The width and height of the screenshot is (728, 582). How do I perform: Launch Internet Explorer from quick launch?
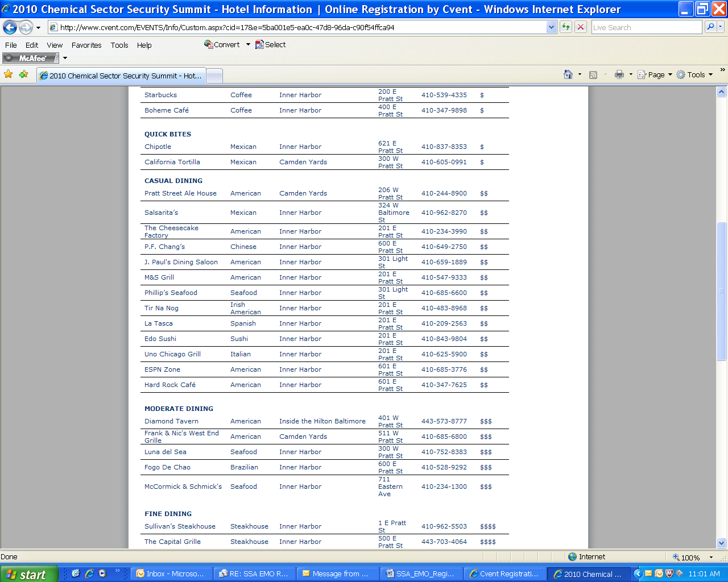pos(89,573)
